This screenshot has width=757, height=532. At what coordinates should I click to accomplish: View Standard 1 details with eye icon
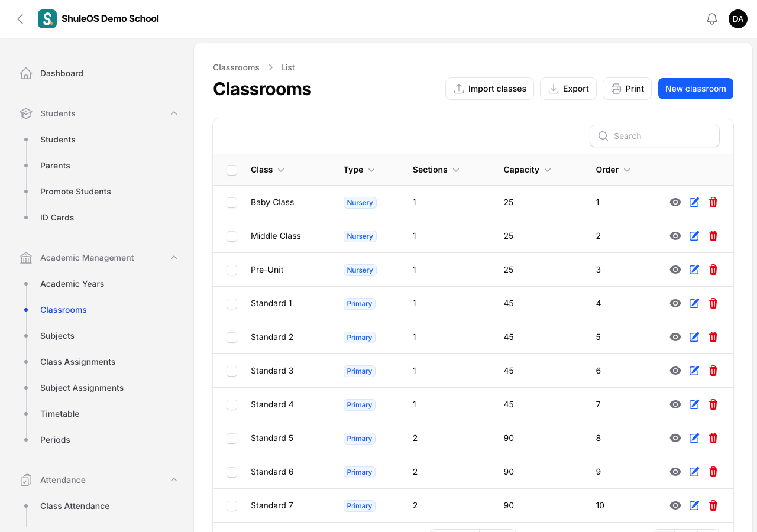[x=675, y=303]
